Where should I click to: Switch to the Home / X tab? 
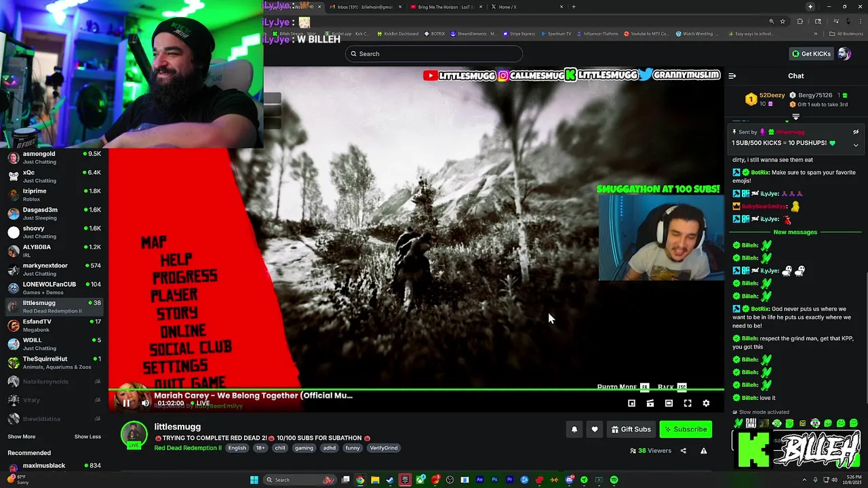[526, 7]
